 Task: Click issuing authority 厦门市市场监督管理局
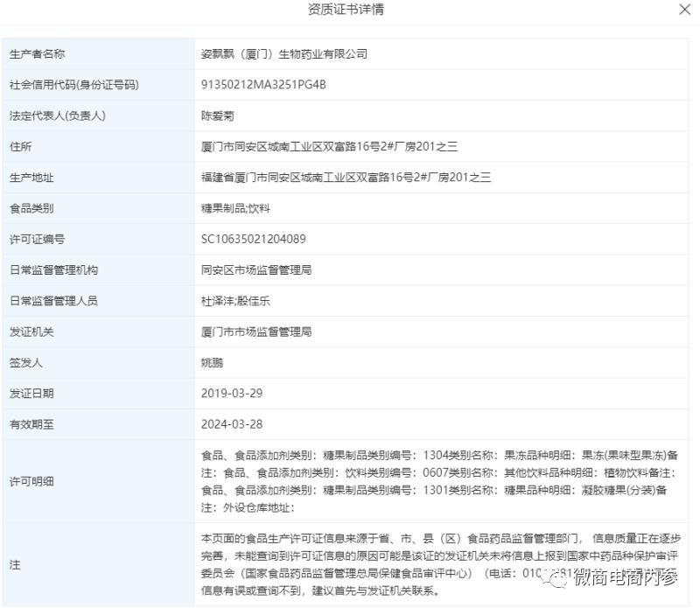255,332
